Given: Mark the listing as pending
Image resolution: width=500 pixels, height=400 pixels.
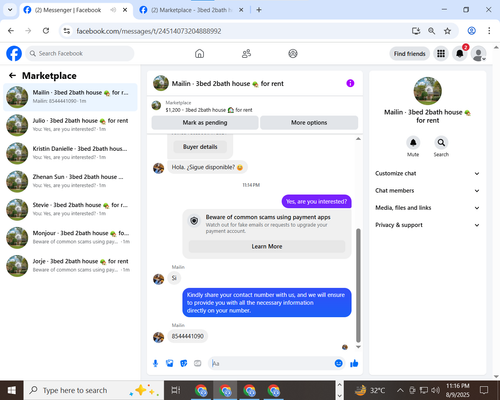Looking at the screenshot, I should (x=205, y=123).
